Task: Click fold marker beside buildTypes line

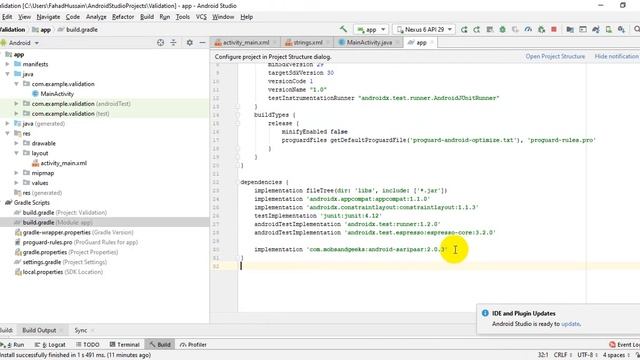Action: click(238, 115)
